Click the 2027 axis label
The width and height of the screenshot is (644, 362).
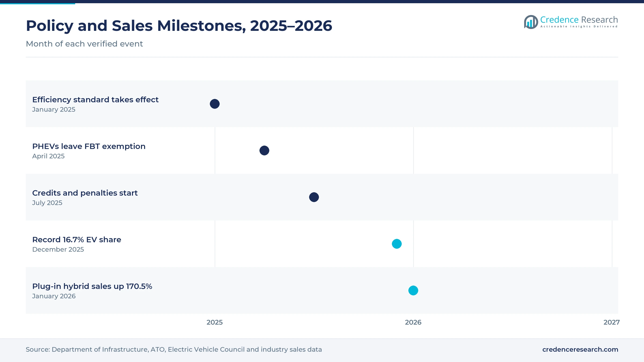click(x=612, y=322)
